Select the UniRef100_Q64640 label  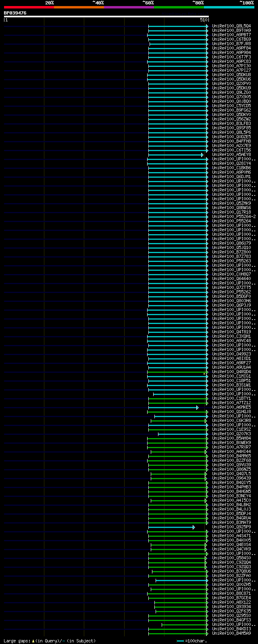(231, 279)
